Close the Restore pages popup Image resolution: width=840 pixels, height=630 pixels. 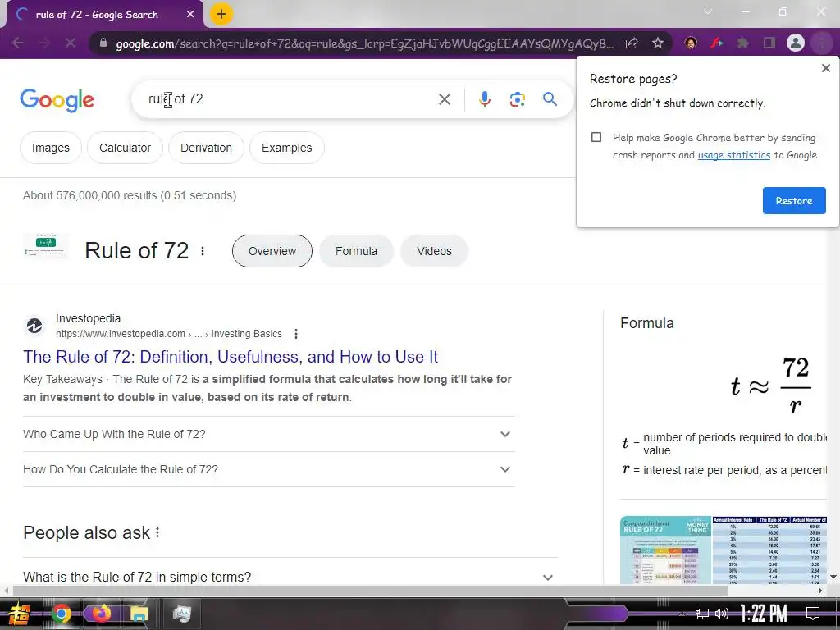tap(825, 68)
